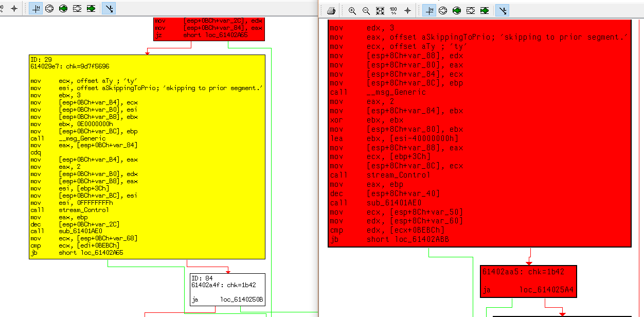The height and width of the screenshot is (317, 644).
Task: Set zoom to 100% in right pane
Action: [393, 10]
